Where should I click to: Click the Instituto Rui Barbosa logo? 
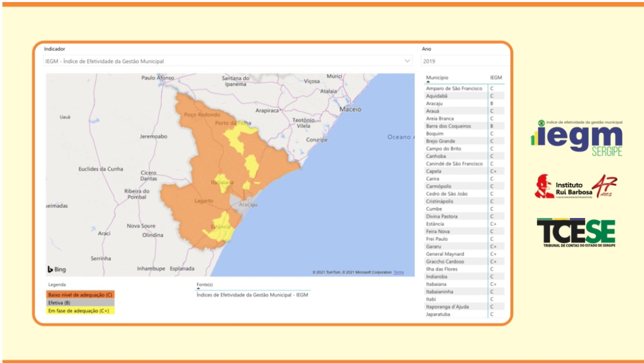tap(575, 187)
